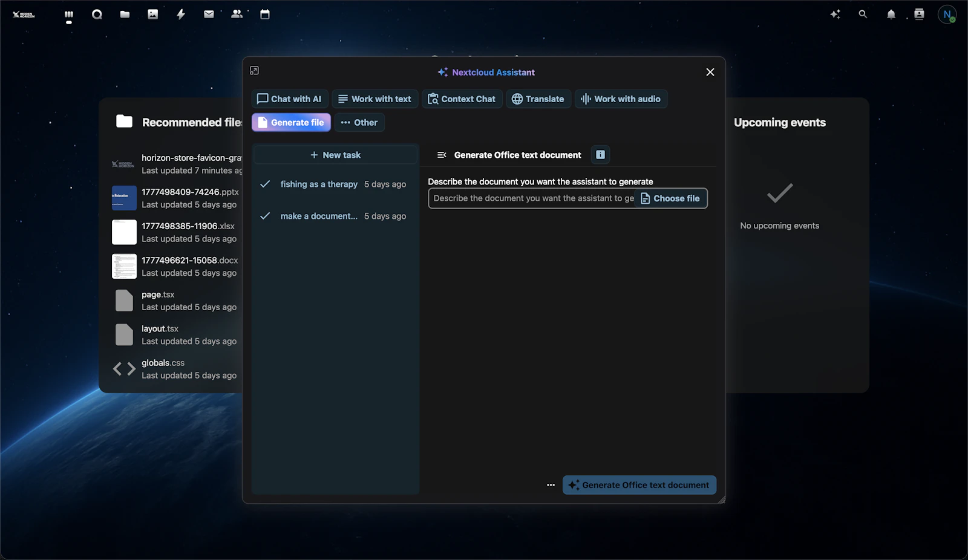The height and width of the screenshot is (560, 968).
Task: Click the Hidden Horizon logo
Action: tap(24, 15)
